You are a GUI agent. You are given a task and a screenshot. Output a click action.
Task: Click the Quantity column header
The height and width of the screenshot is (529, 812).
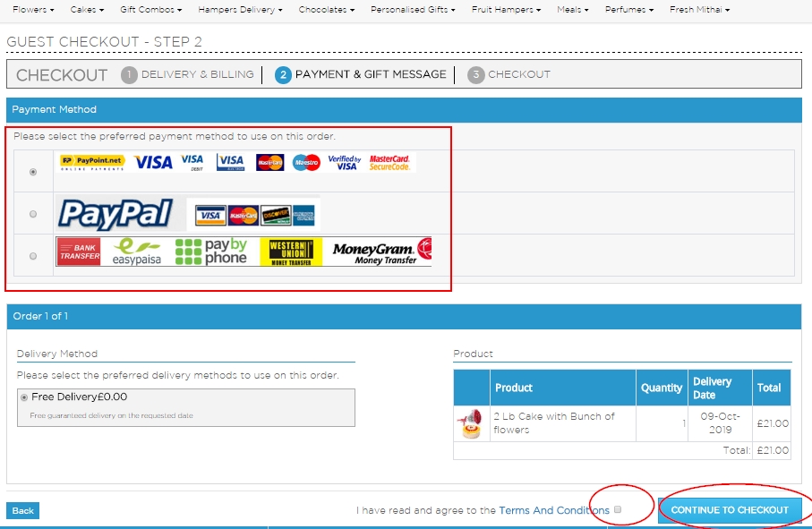(x=662, y=388)
